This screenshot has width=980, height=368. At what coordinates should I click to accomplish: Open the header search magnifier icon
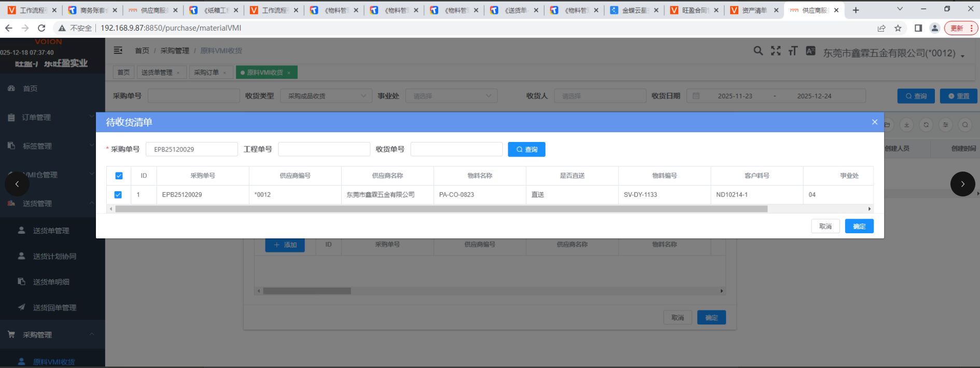[x=758, y=51]
